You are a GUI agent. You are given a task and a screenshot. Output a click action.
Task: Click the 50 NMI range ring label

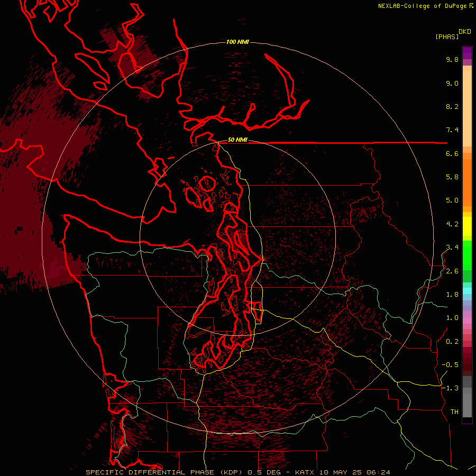coord(237,140)
